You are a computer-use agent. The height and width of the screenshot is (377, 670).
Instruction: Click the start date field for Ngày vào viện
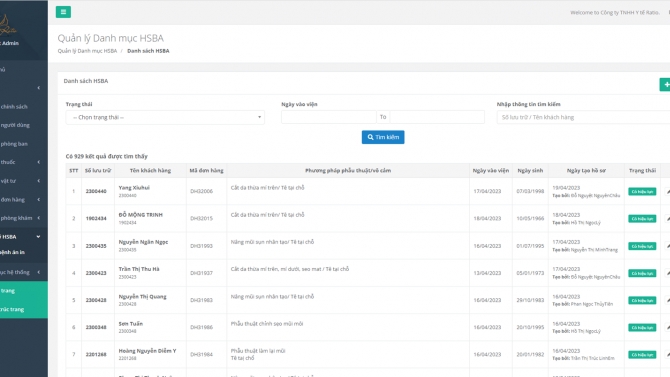pos(329,117)
